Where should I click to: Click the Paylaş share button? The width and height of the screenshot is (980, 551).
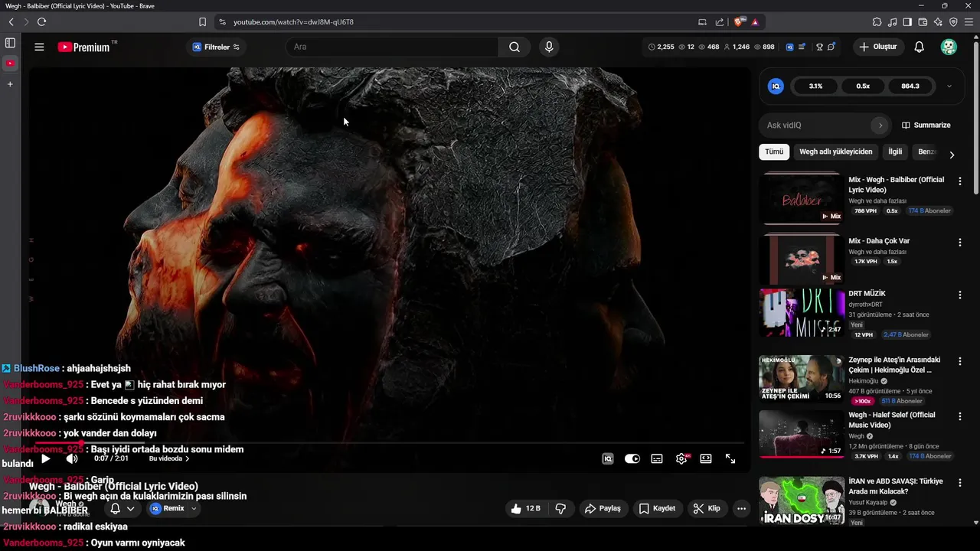(603, 508)
